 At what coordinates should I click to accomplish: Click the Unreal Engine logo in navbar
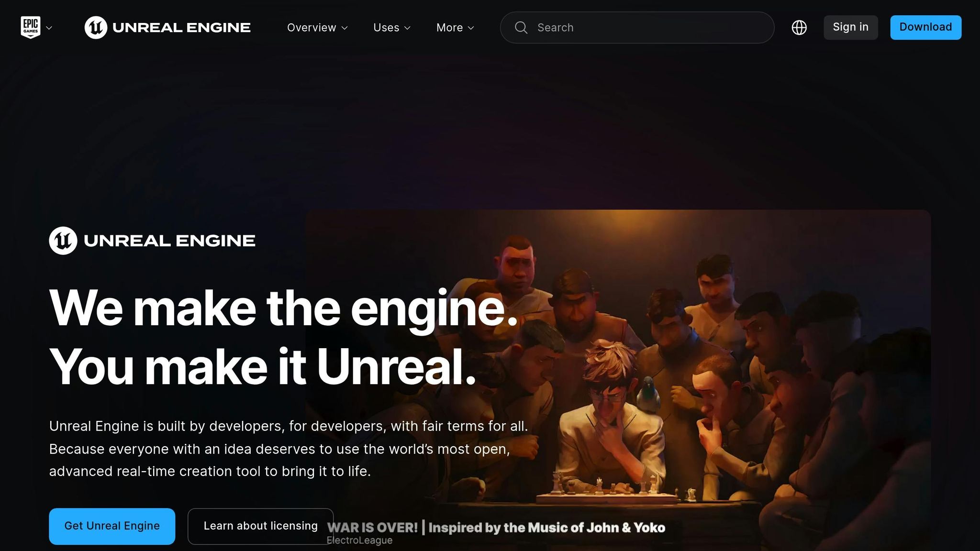[x=167, y=27]
